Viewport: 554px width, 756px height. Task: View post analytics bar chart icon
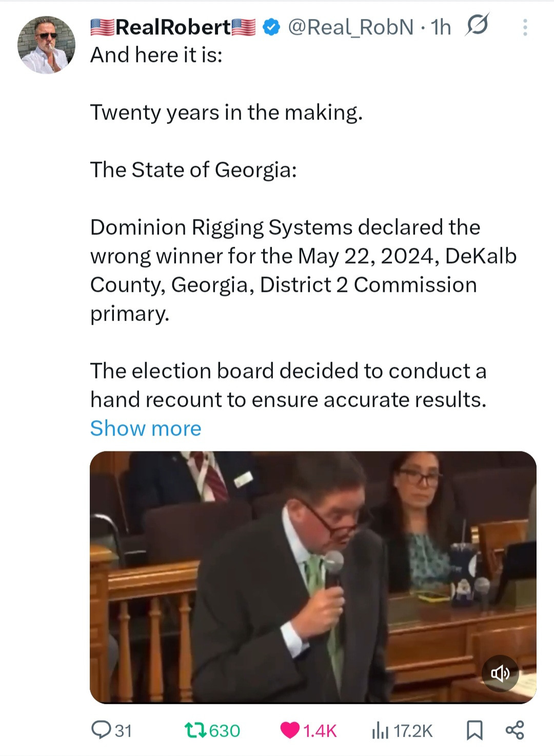[380, 730]
